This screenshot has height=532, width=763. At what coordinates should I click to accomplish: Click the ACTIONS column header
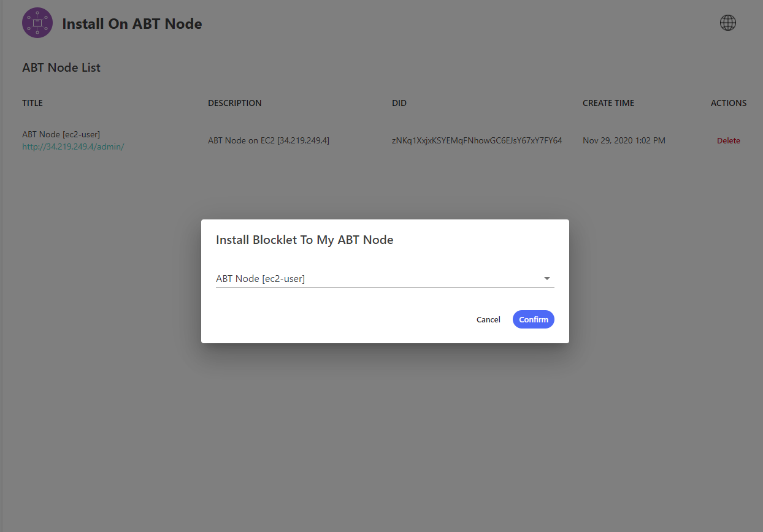point(729,103)
